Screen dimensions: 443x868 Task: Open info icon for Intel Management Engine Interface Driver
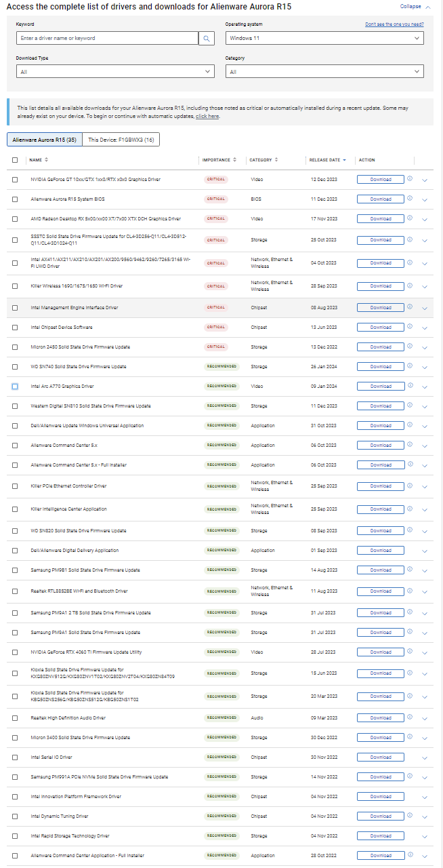pos(410,307)
